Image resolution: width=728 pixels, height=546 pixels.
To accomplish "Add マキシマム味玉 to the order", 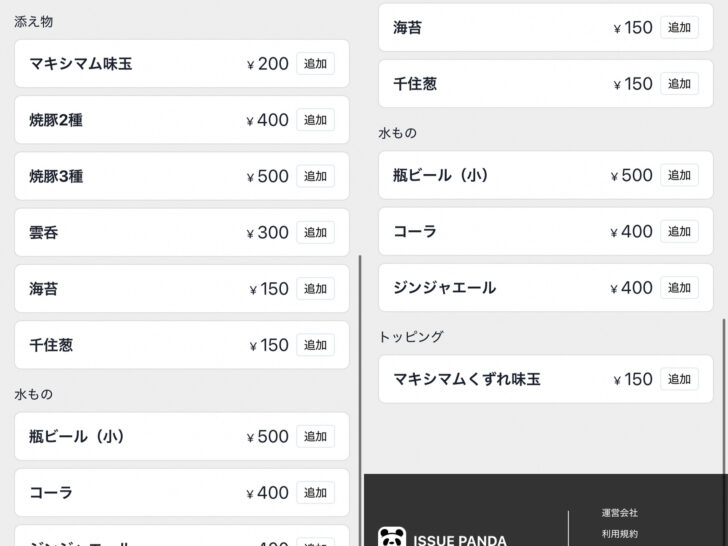I will [315, 64].
